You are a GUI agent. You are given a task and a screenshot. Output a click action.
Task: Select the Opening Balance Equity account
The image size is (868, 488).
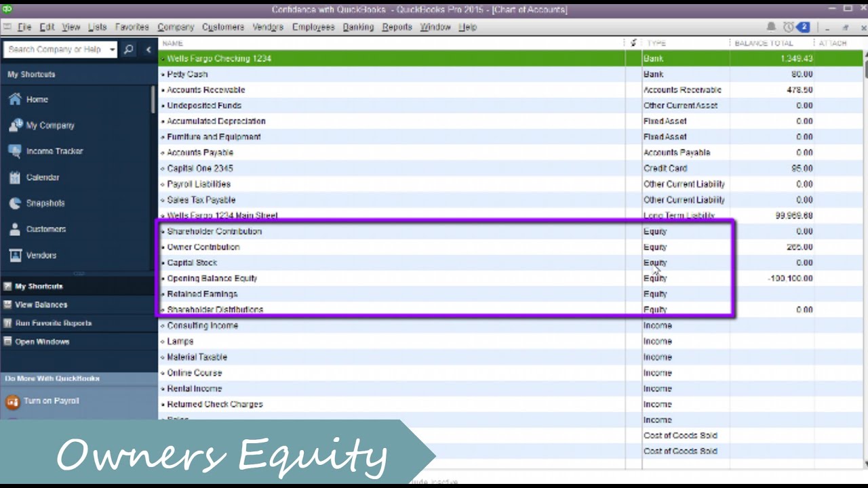coord(212,279)
